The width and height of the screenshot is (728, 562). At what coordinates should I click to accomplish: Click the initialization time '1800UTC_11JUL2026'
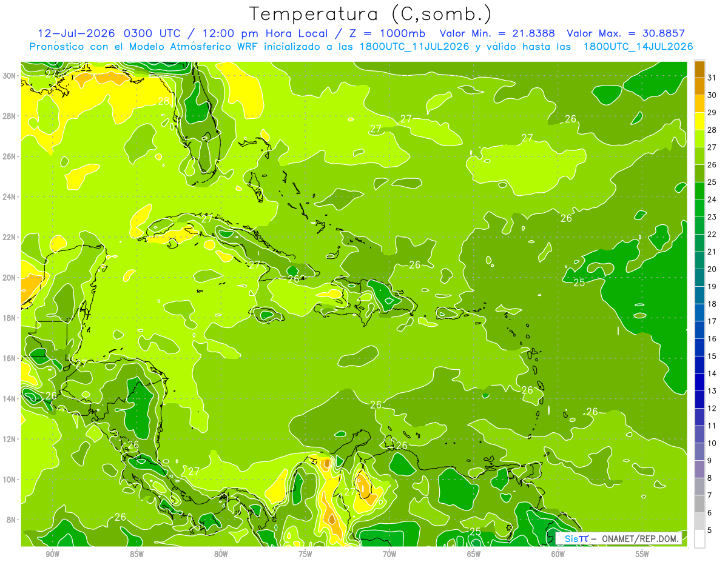415,47
